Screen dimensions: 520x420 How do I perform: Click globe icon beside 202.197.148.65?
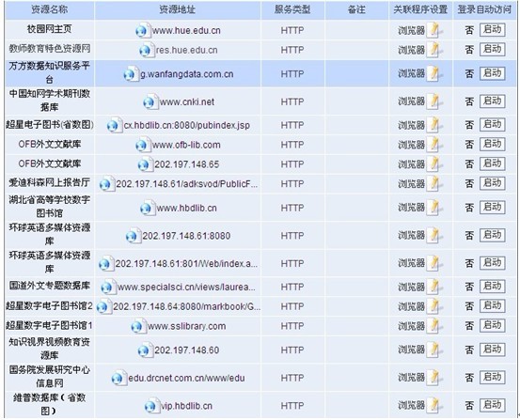click(x=145, y=164)
